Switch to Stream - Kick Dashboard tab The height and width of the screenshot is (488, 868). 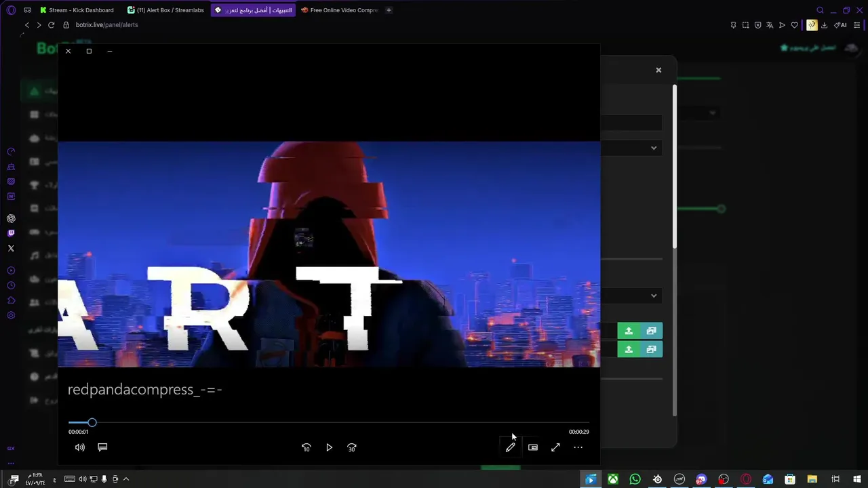[x=77, y=10]
